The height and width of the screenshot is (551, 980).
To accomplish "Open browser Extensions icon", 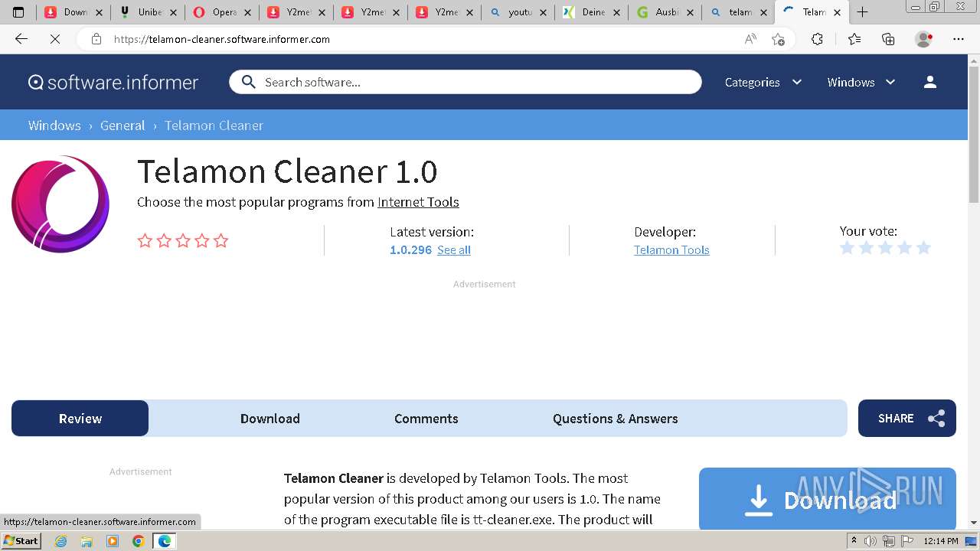I will click(817, 39).
